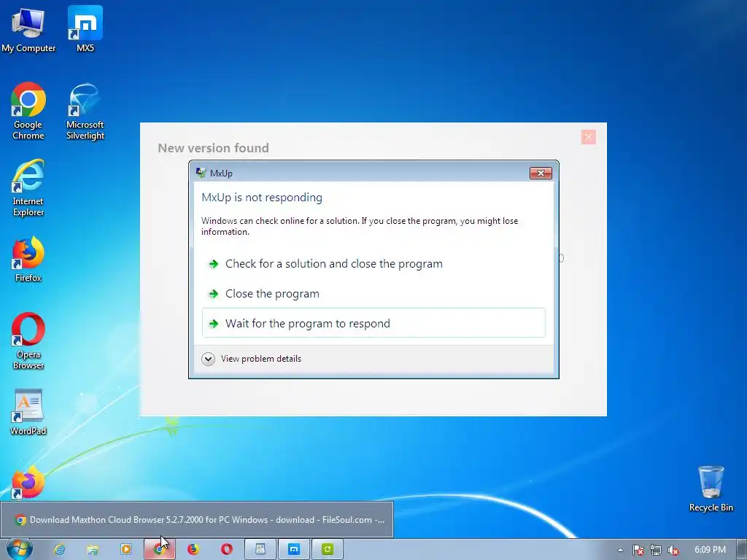The height and width of the screenshot is (560, 747).
Task: Open the muted volume tray icon
Action: [x=673, y=550]
